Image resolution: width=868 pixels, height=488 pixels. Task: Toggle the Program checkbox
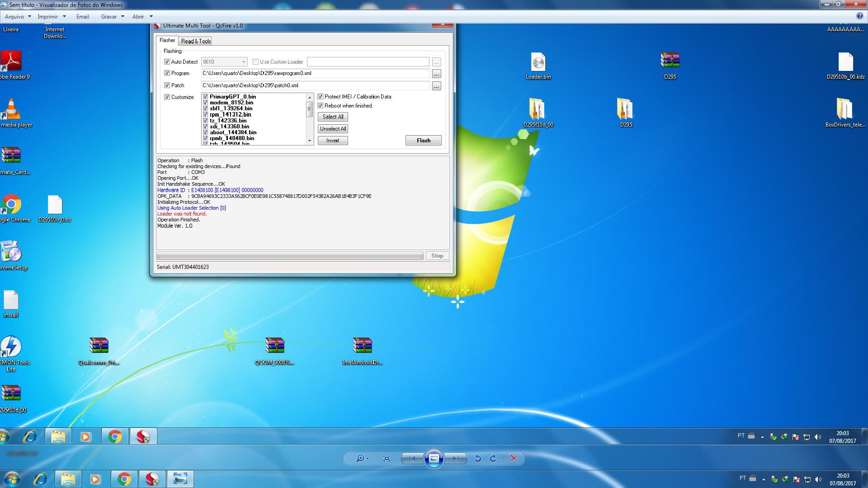[167, 73]
